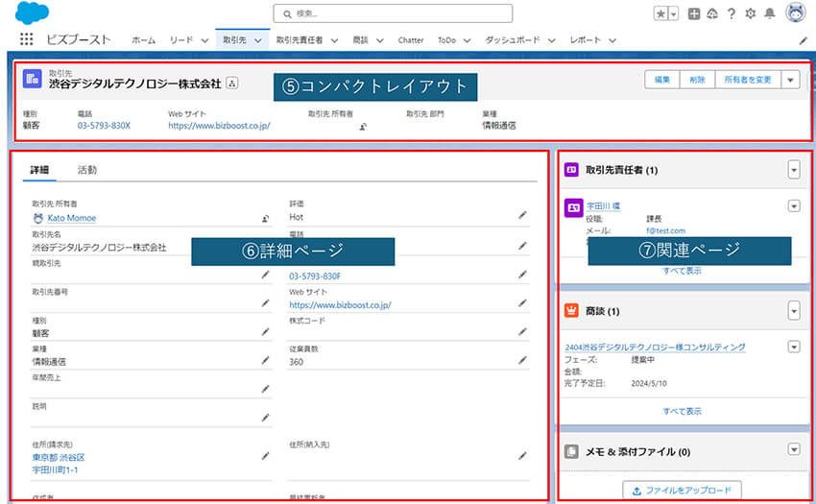Open the ダッシュボード tab
Image resolution: width=816 pixels, height=504 pixels.
(513, 40)
